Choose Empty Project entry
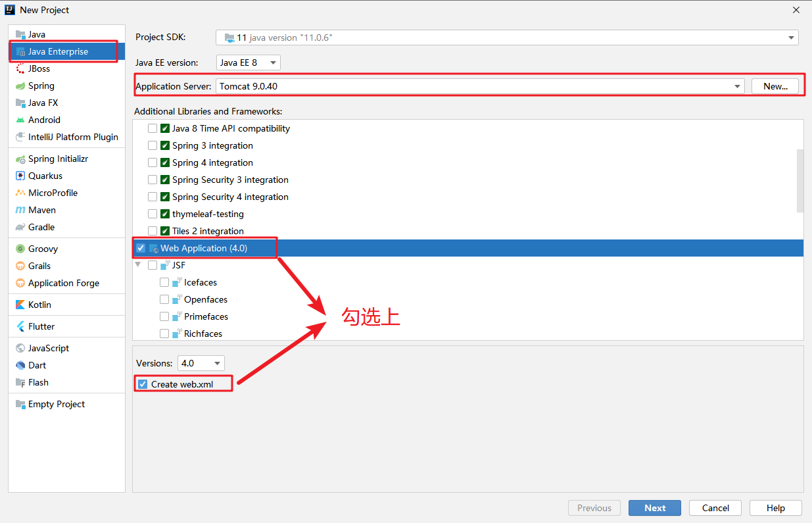Viewport: 812px width, 523px height. tap(66, 404)
